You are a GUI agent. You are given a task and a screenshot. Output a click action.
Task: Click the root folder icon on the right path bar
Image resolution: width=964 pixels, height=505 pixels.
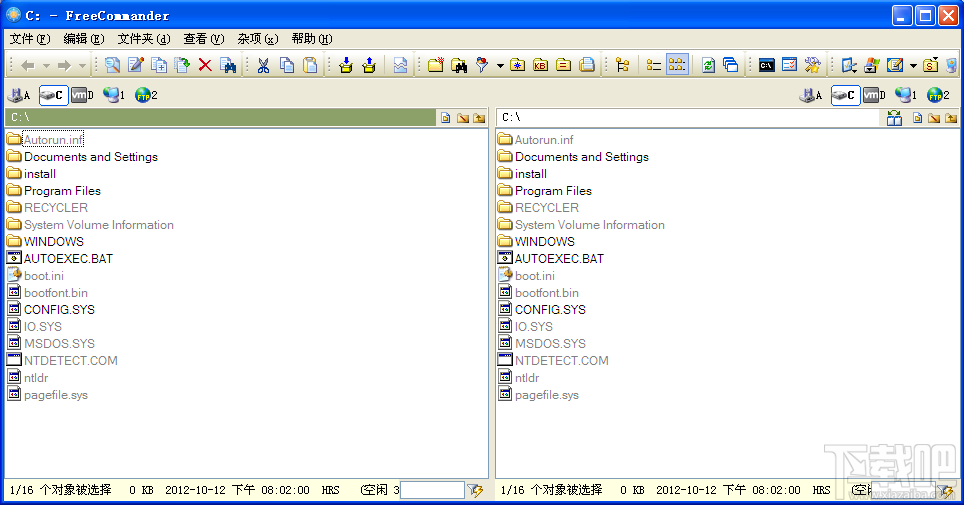pos(934,117)
